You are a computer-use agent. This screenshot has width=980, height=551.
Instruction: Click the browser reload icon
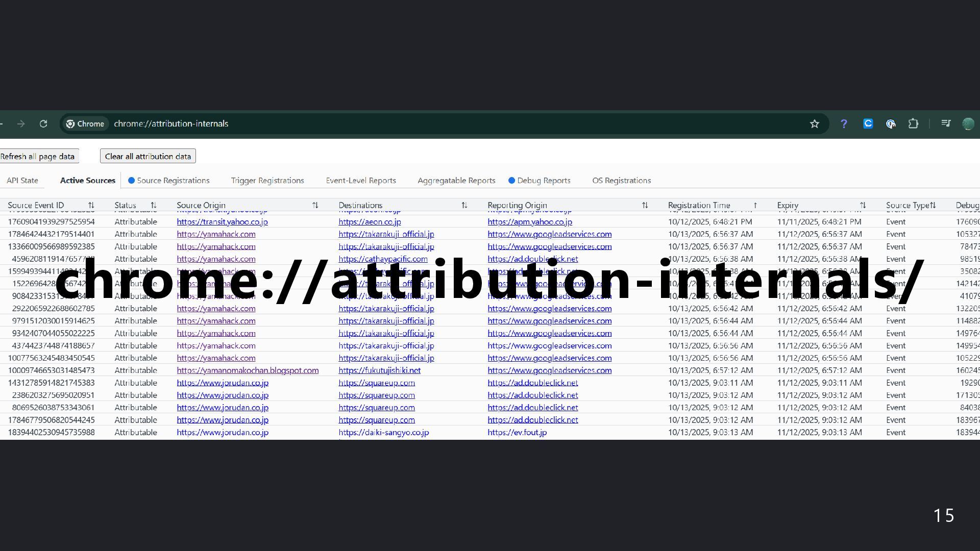tap(43, 124)
